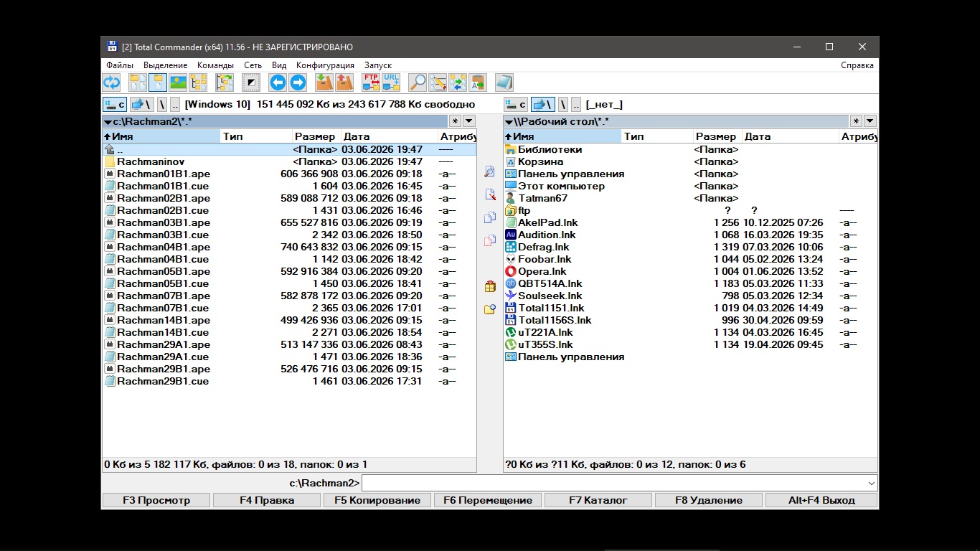Click the command line input field
This screenshot has height=551, width=980.
[614, 484]
